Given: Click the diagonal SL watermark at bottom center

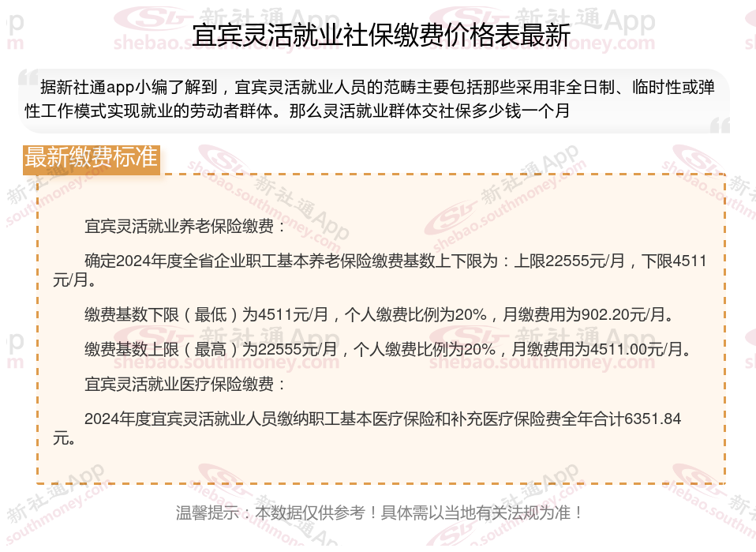Looking at the screenshot, I should click(451, 535).
